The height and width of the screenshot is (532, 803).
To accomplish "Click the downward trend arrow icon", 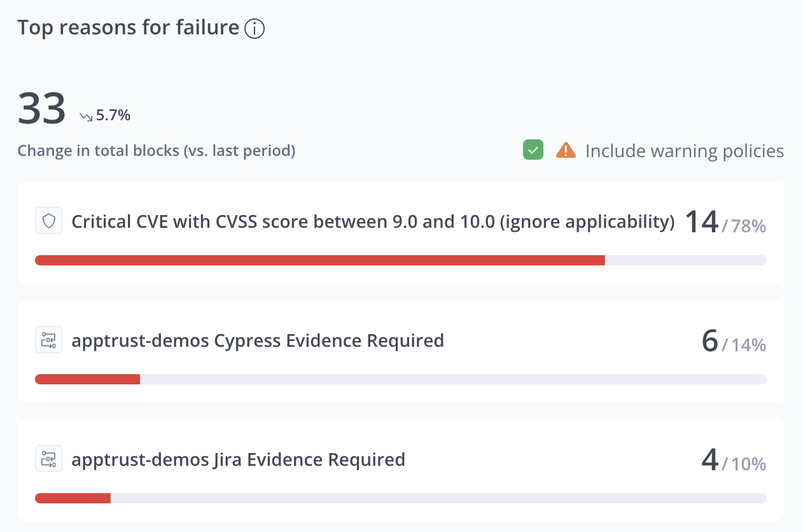I will click(86, 116).
